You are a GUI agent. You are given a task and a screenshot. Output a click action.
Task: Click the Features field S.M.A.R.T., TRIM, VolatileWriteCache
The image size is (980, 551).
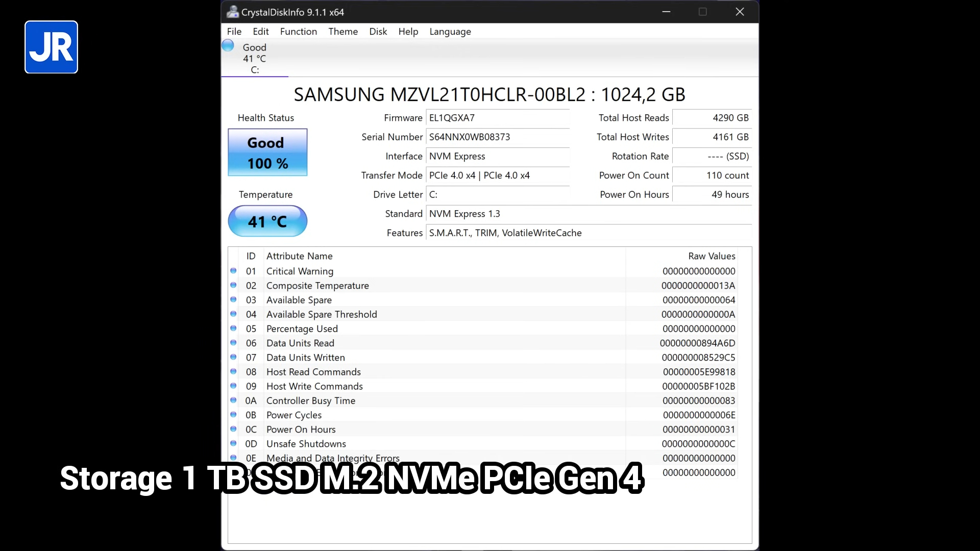(589, 233)
